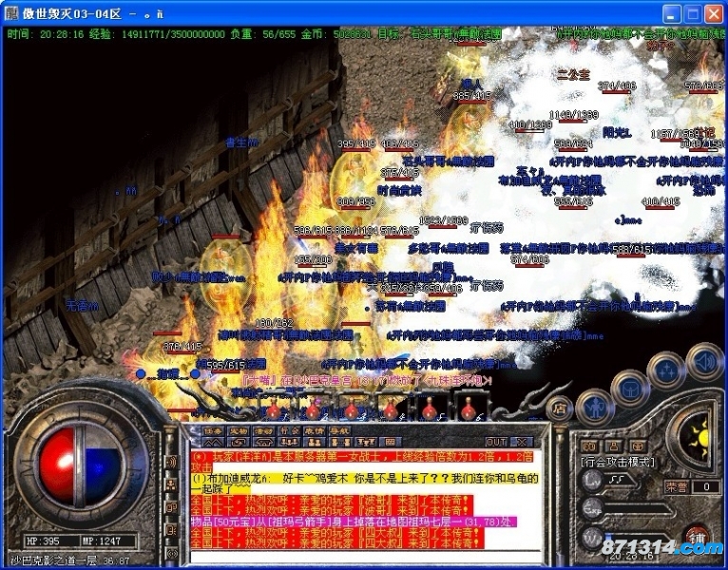Click the two-figures trade icon
The height and width of the screenshot is (570, 728).
click(x=339, y=442)
